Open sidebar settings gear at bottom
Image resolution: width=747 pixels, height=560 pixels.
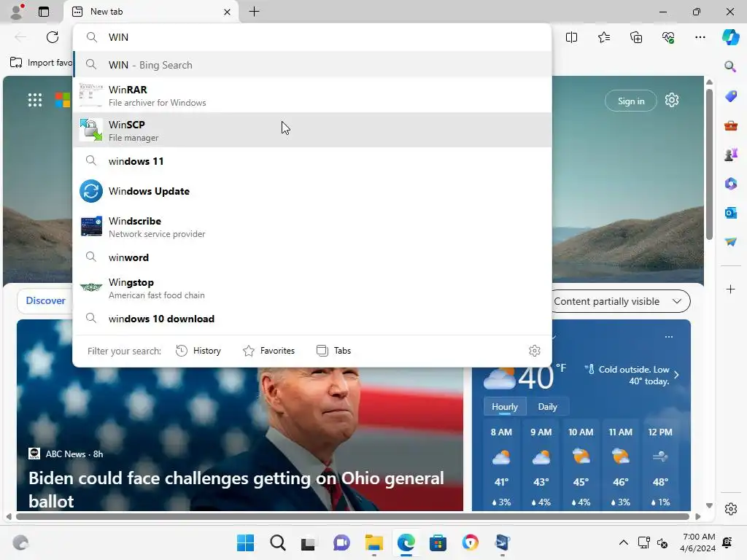coord(731,509)
